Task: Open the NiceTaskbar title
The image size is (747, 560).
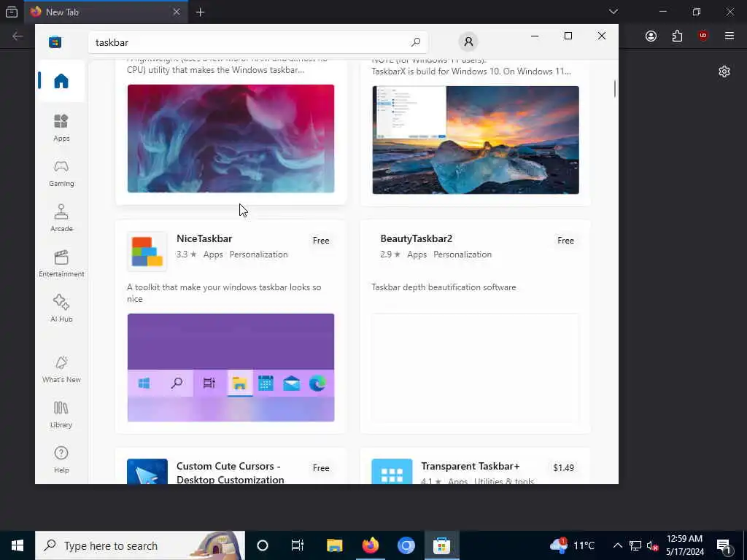Action: tap(204, 238)
